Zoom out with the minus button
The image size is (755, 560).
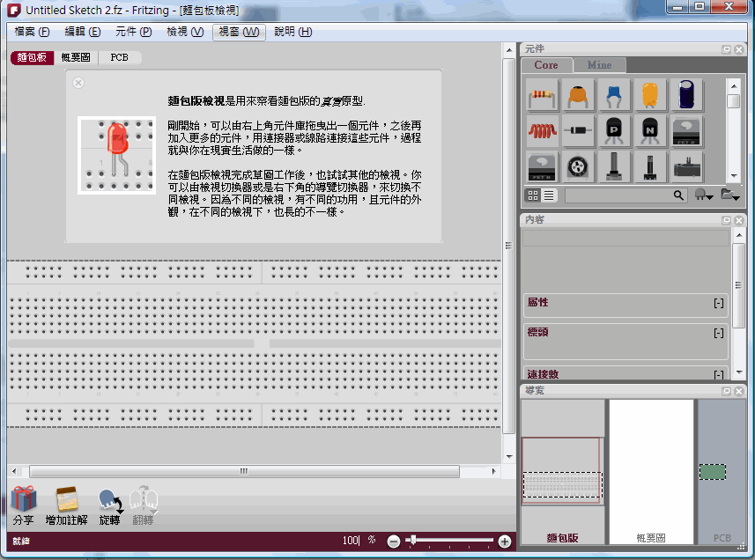pyautogui.click(x=394, y=542)
